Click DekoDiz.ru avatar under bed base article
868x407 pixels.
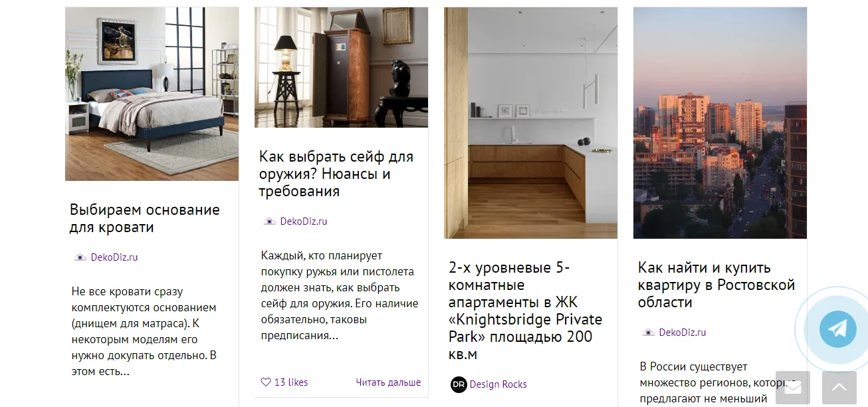pos(80,257)
